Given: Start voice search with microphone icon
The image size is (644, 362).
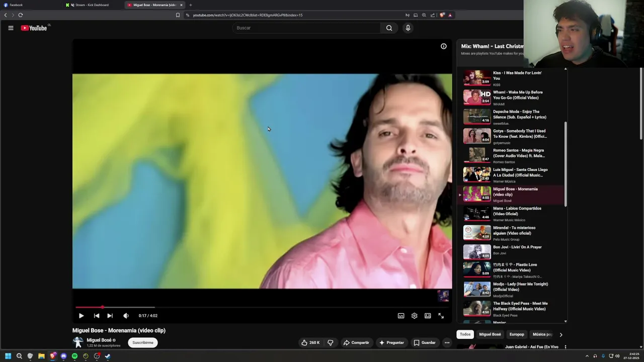Looking at the screenshot, I should pyautogui.click(x=408, y=28).
